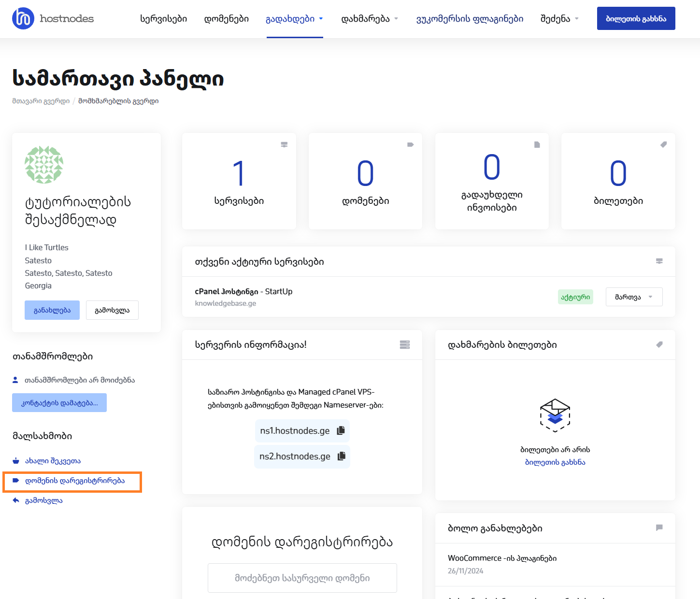Click the განახლება profile button
Viewport: 700px width, 599px height.
(x=52, y=310)
